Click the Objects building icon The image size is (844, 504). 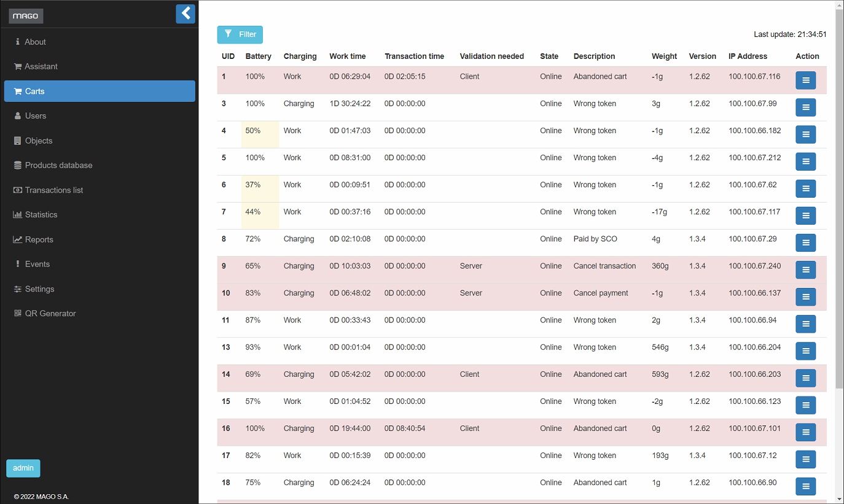[18, 141]
